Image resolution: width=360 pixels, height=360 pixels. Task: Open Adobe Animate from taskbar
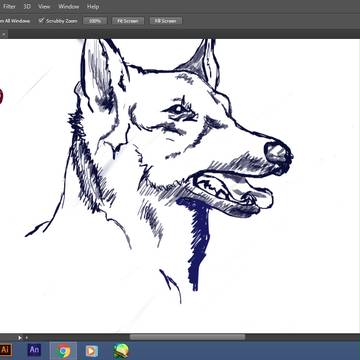[34, 350]
